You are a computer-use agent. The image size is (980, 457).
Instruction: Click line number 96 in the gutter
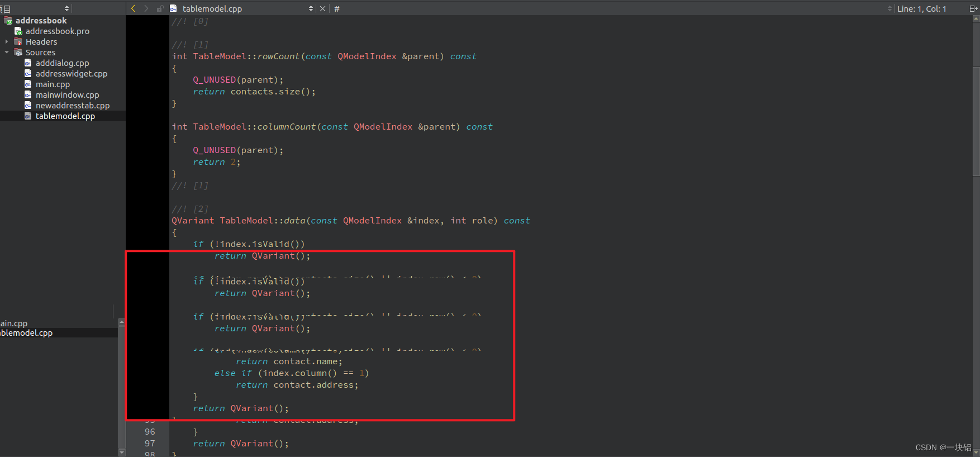pyautogui.click(x=150, y=432)
